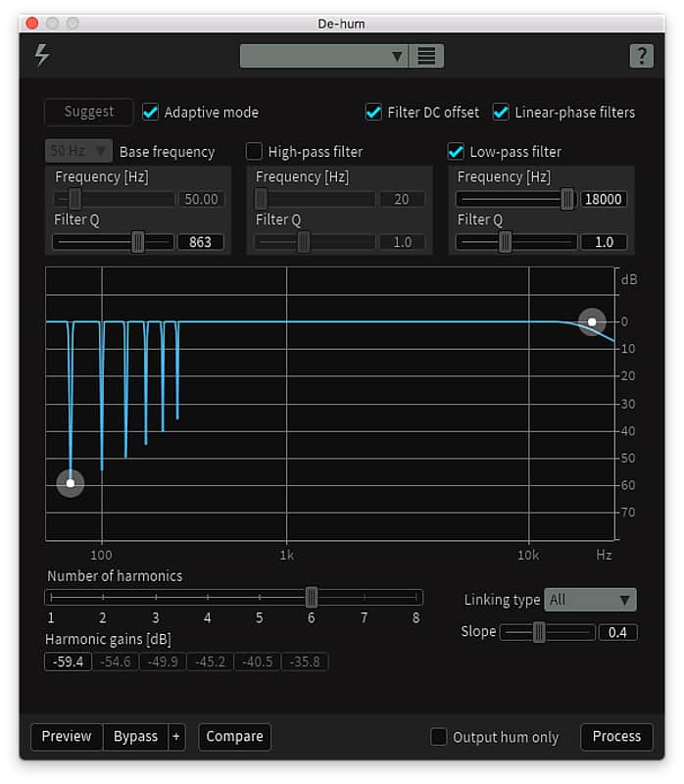Disable the Low-pass filter checkbox

click(456, 151)
